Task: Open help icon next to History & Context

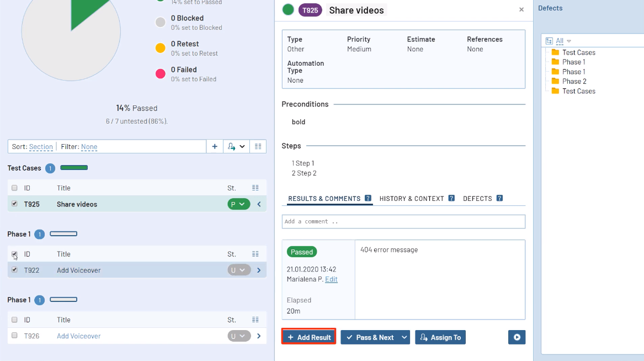Action: [x=451, y=198]
